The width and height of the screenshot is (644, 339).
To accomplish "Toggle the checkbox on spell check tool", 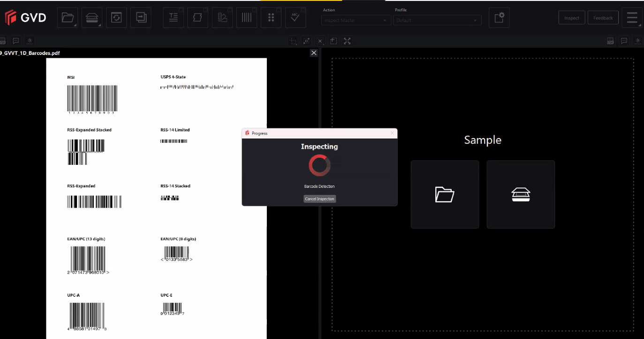I will [x=303, y=10].
